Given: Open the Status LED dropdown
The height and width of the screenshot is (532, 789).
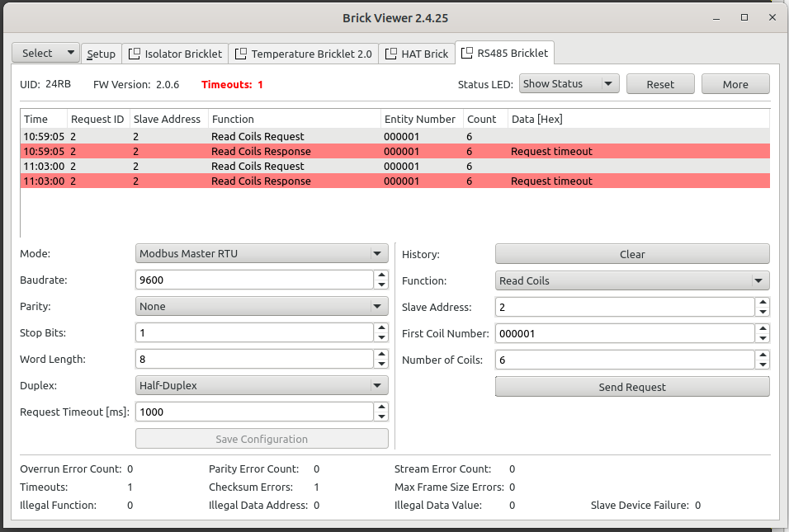Looking at the screenshot, I should [x=569, y=84].
